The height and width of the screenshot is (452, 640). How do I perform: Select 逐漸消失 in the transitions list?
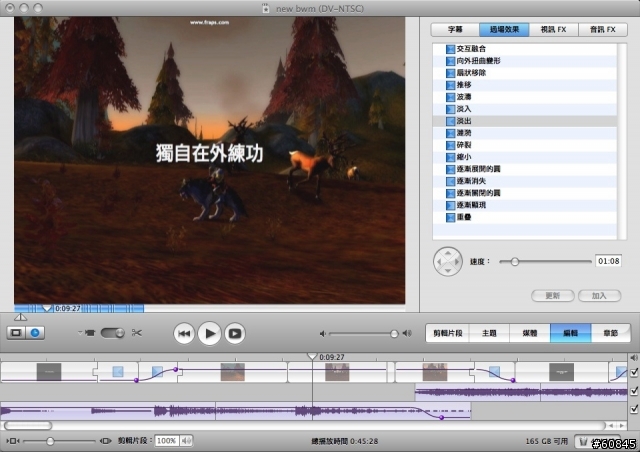coord(524,181)
